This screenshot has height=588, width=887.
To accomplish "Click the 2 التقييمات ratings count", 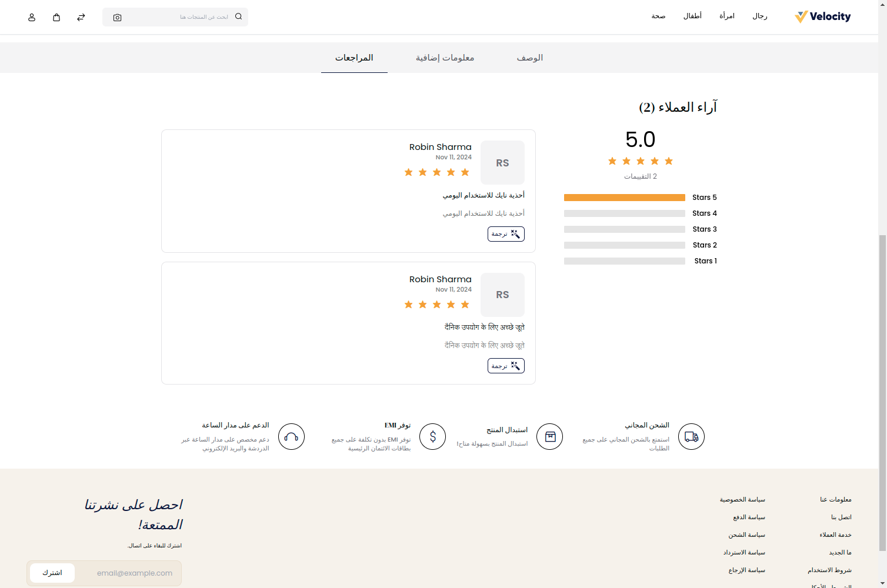I will 641,176.
